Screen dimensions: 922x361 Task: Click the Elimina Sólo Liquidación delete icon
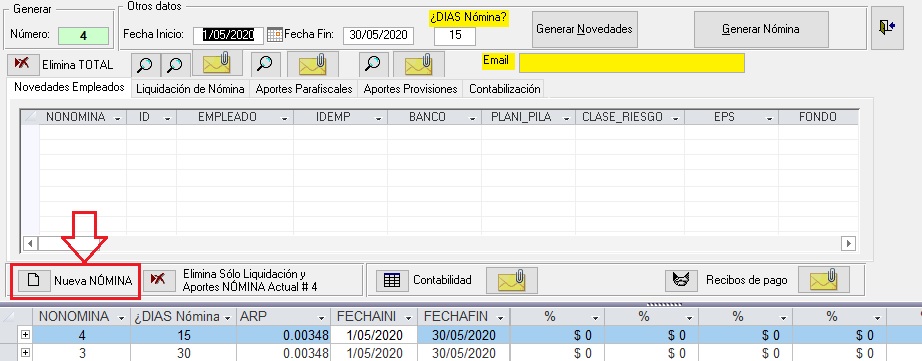pos(159,280)
